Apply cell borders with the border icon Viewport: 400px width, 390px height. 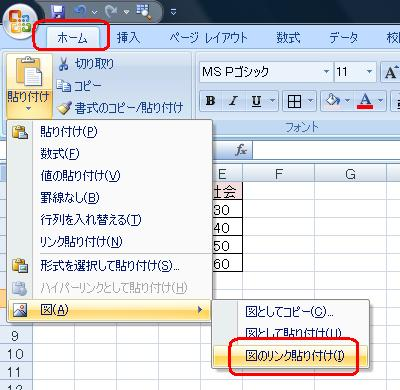coord(294,101)
